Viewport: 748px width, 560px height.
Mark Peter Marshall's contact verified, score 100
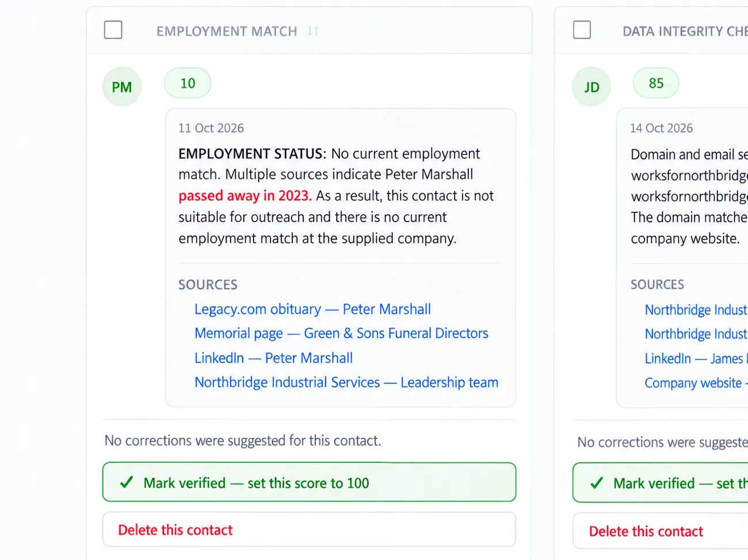coord(309,482)
